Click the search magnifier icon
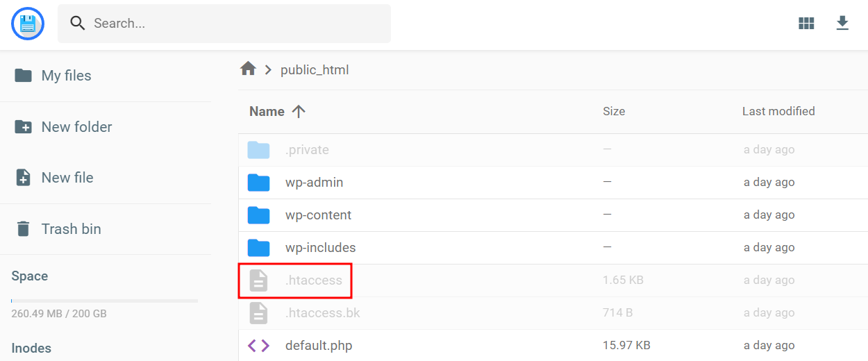868x361 pixels. (78, 24)
